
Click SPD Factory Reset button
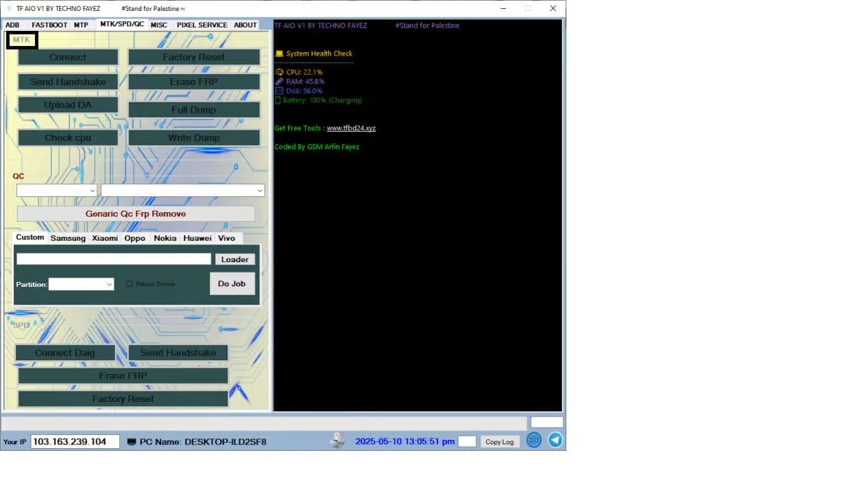pos(123,399)
